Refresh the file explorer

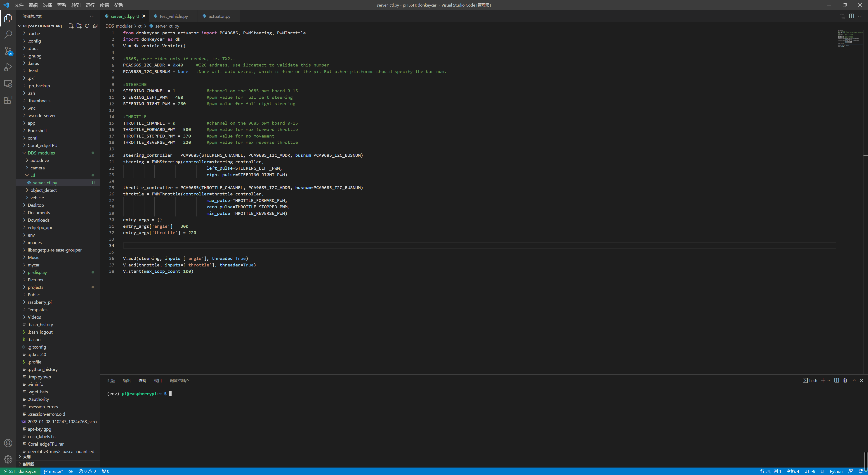87,26
